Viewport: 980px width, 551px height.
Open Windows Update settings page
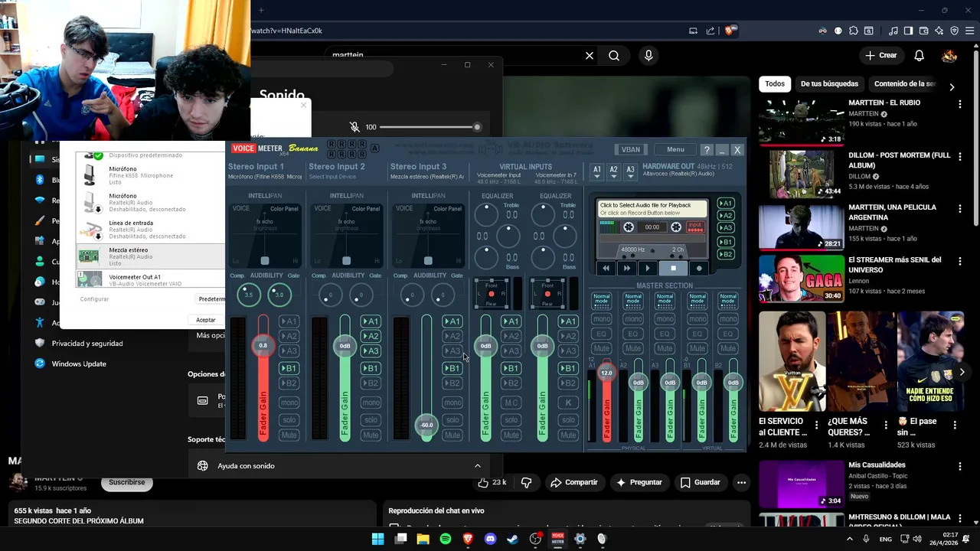coord(79,364)
